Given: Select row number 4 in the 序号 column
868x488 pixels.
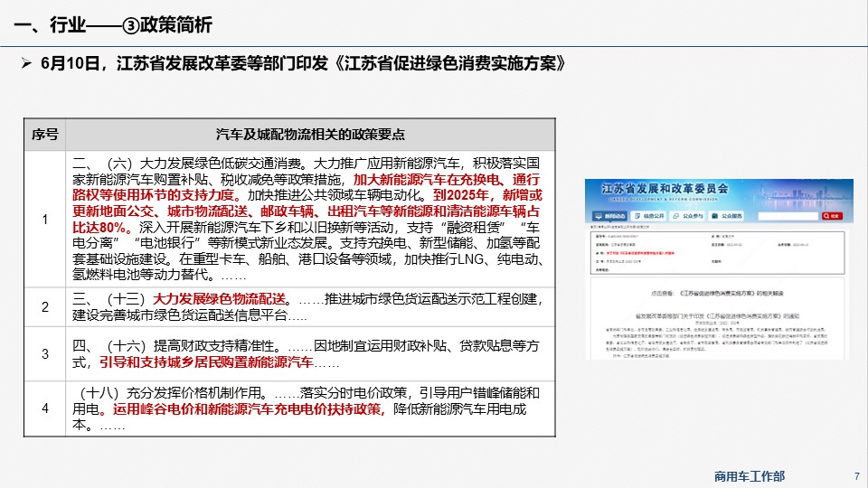Looking at the screenshot, I should click(x=45, y=408).
